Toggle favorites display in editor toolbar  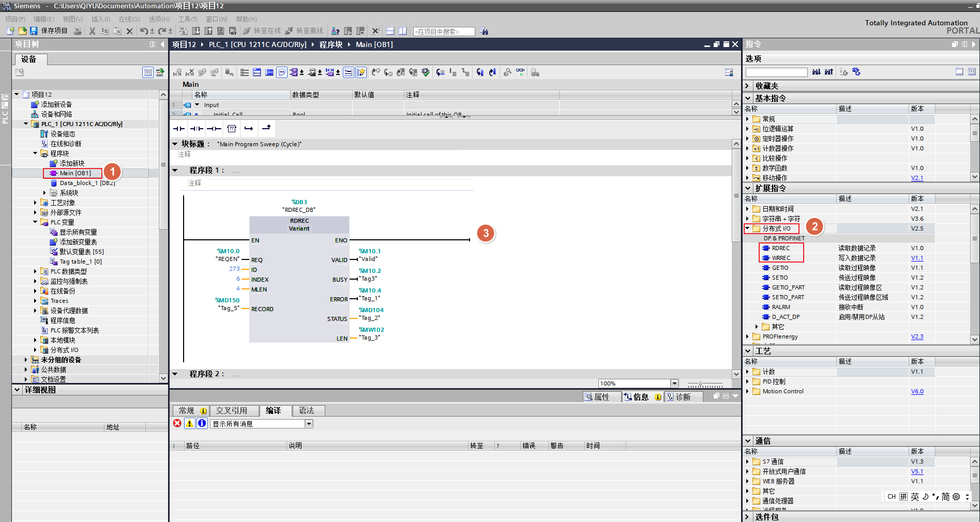[361, 72]
